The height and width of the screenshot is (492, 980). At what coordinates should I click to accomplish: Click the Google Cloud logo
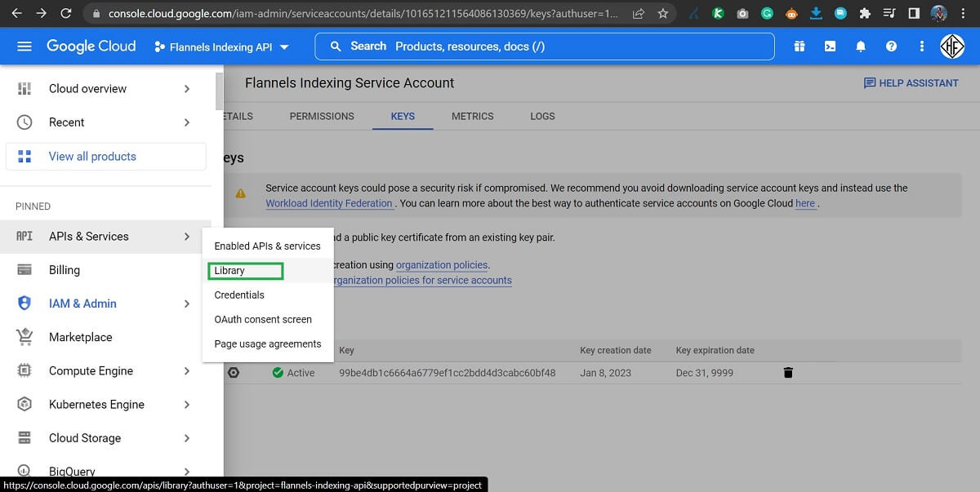[x=91, y=47]
